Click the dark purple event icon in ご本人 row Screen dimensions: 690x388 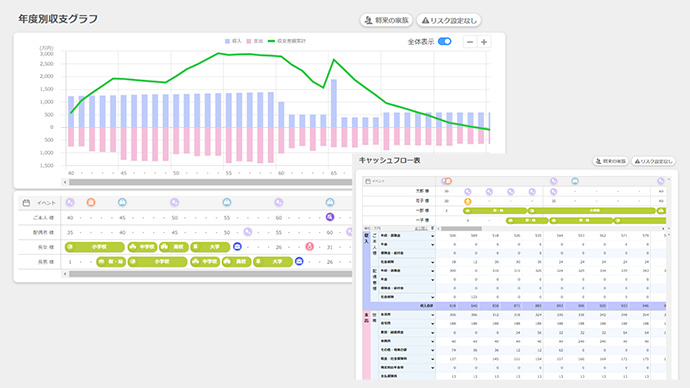(330, 217)
